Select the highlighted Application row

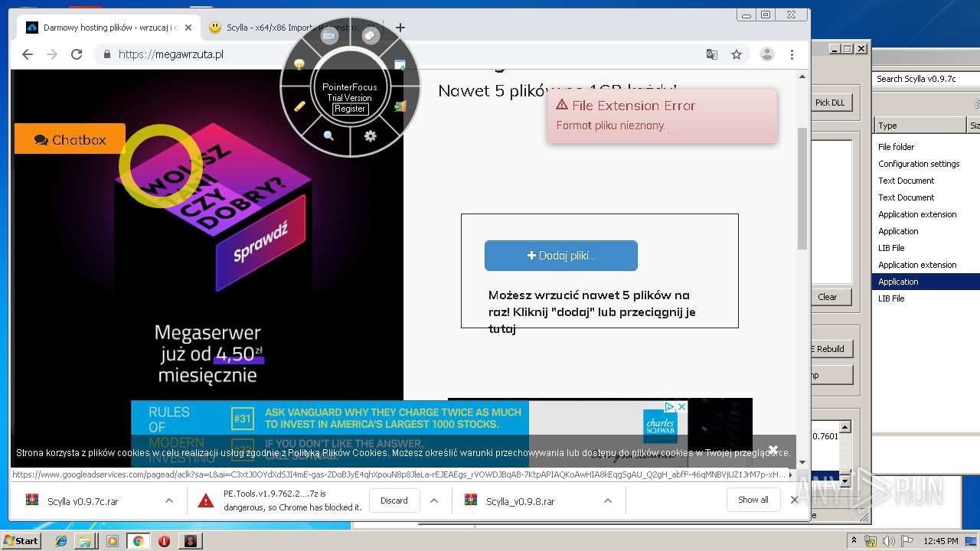tap(927, 282)
